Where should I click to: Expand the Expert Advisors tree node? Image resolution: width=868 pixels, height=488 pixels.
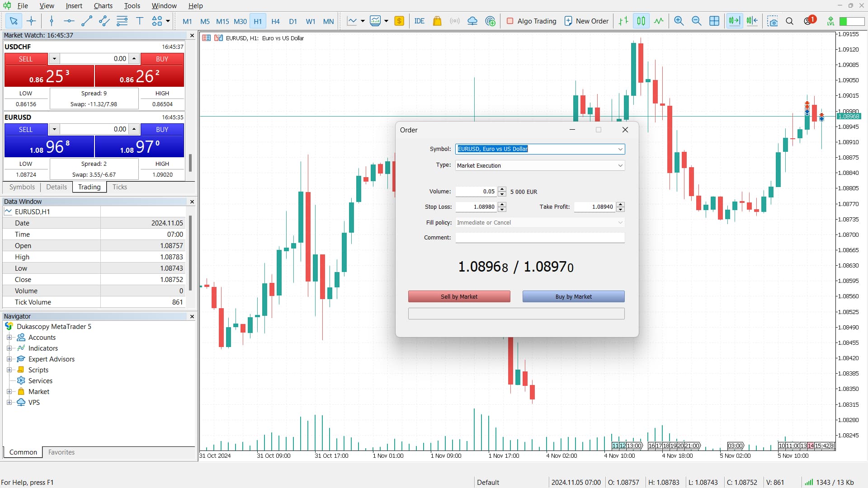(9, 359)
